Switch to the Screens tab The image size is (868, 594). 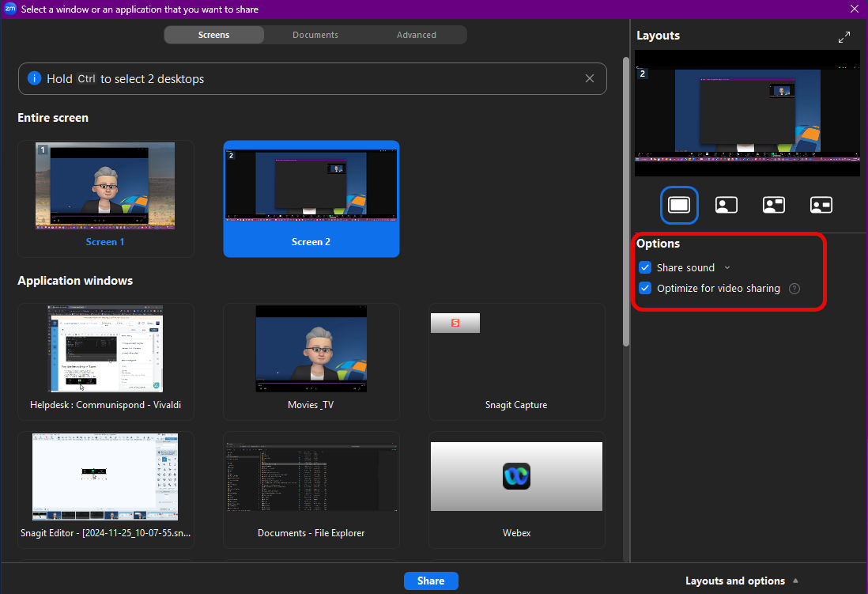(213, 35)
